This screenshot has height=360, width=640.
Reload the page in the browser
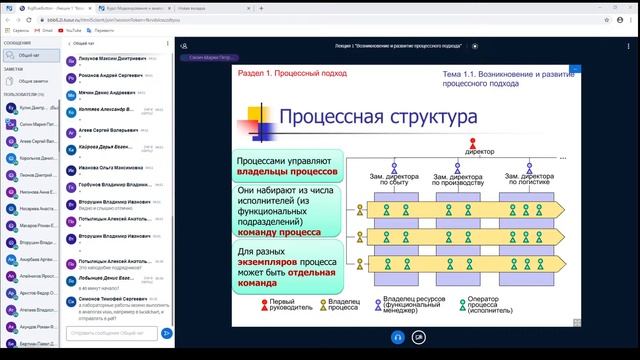coord(29,20)
